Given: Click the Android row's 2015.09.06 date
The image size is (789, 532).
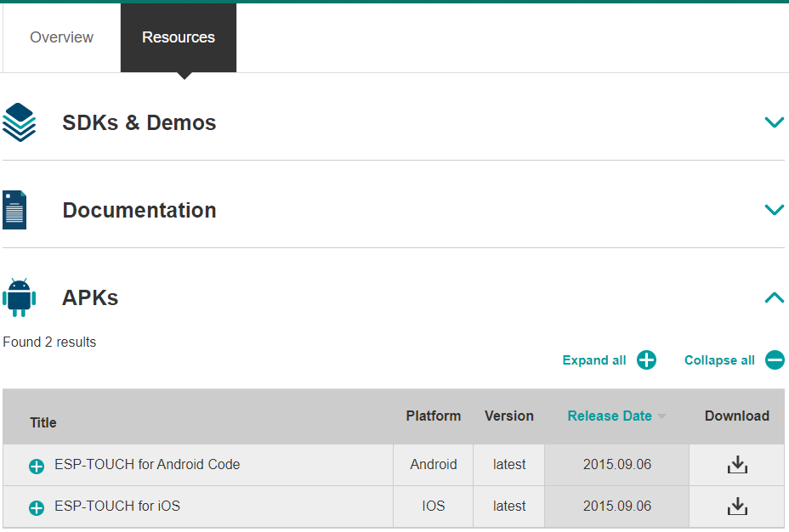Looking at the screenshot, I should (x=617, y=464).
